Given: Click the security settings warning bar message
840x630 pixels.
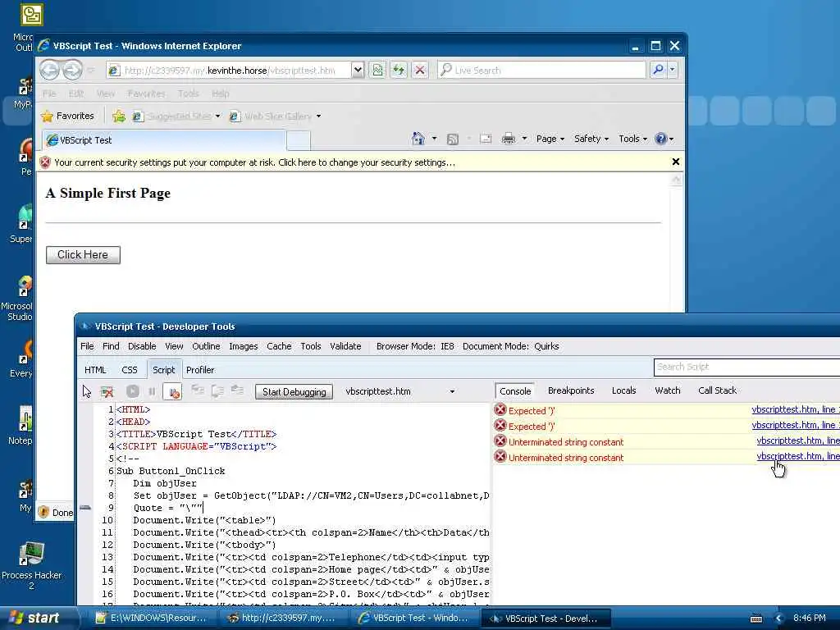Looking at the screenshot, I should coord(254,162).
